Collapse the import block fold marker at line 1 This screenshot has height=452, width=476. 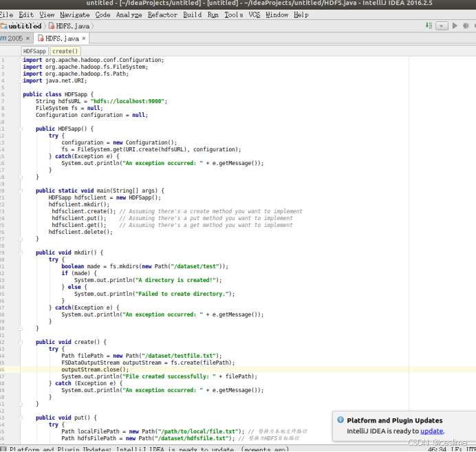[21, 60]
